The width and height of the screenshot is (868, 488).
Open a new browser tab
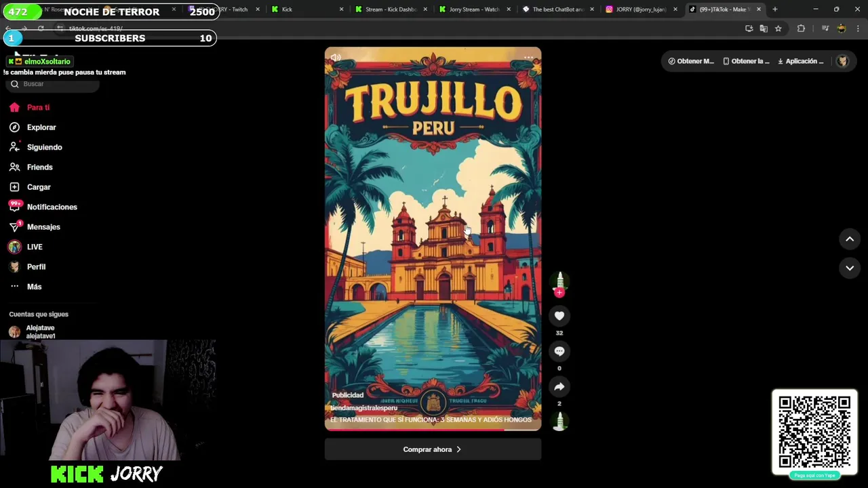(x=774, y=9)
